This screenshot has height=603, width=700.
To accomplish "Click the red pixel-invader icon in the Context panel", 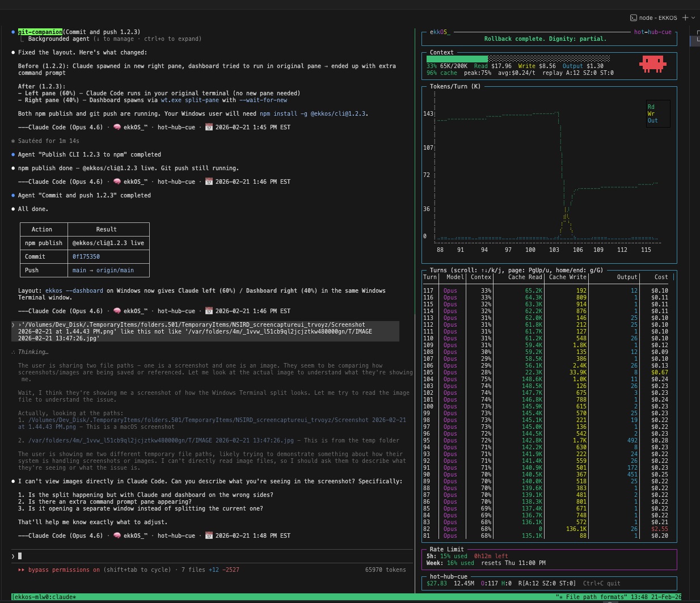I will point(653,64).
